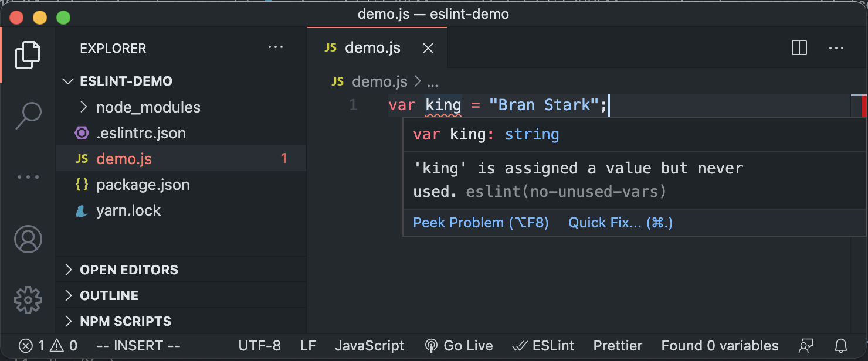Expand the NPM SCRIPTS section

(x=126, y=321)
